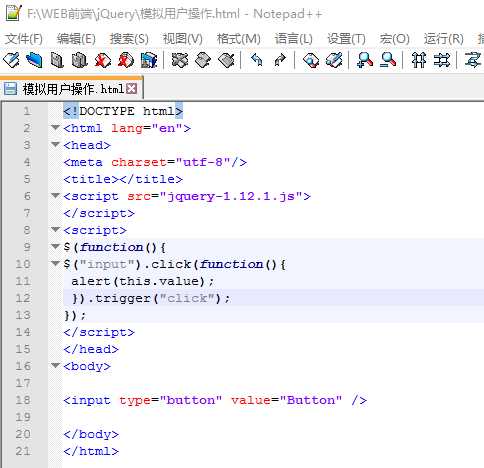This screenshot has height=468, width=484.
Task: Open the 搜索(S) menu
Action: tap(129, 39)
